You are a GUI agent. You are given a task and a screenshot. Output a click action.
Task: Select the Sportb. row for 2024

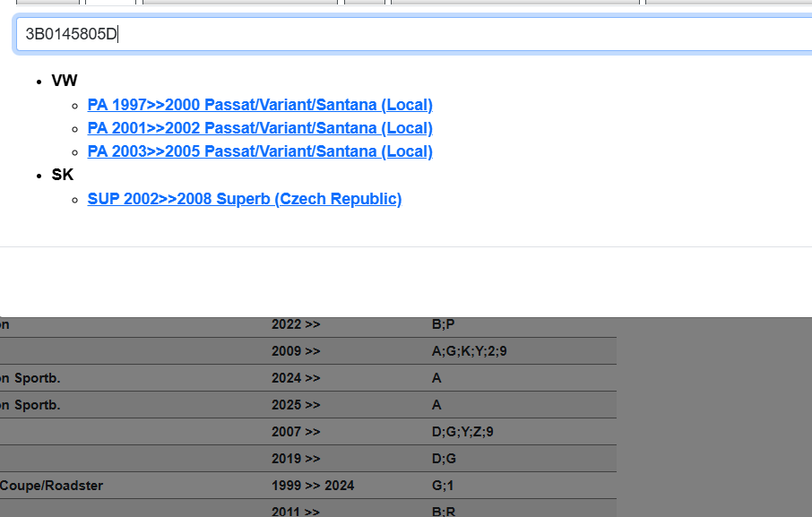point(30,378)
